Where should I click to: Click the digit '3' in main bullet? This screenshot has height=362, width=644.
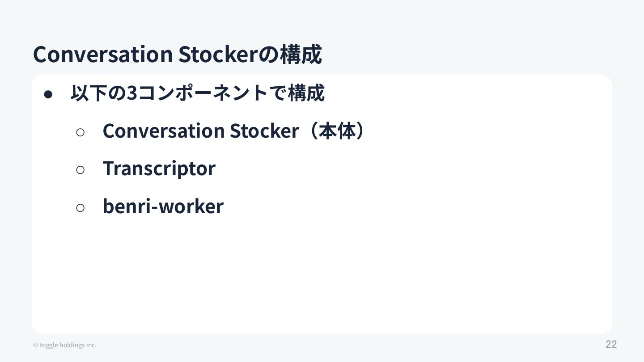[132, 93]
